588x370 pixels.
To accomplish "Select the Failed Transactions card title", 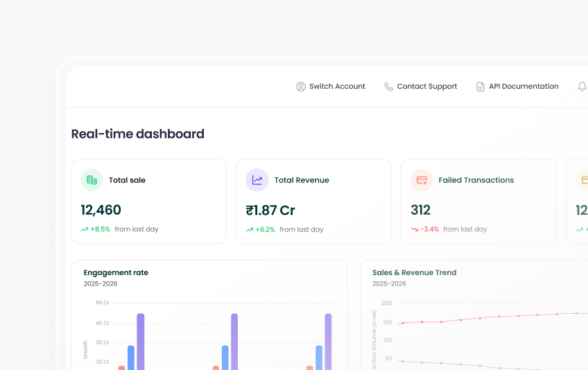I will (476, 180).
